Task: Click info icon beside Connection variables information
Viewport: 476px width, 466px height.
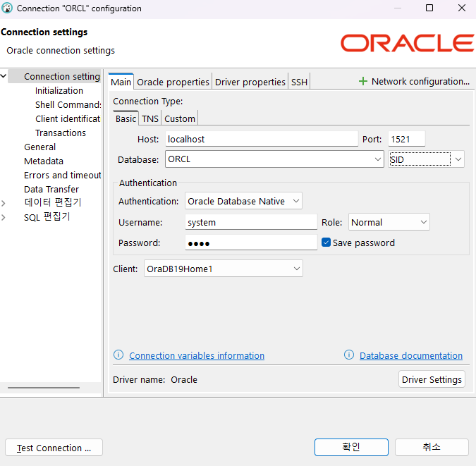Action: tap(118, 355)
